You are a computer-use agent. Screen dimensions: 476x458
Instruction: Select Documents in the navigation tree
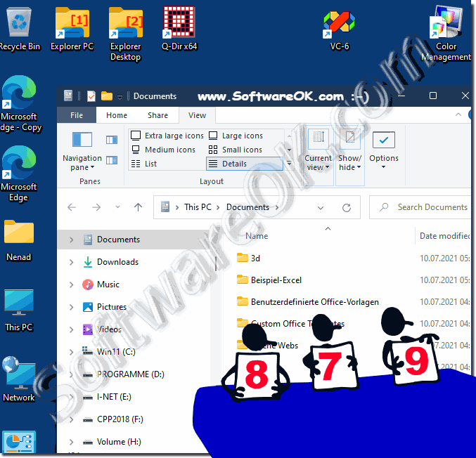coord(118,240)
